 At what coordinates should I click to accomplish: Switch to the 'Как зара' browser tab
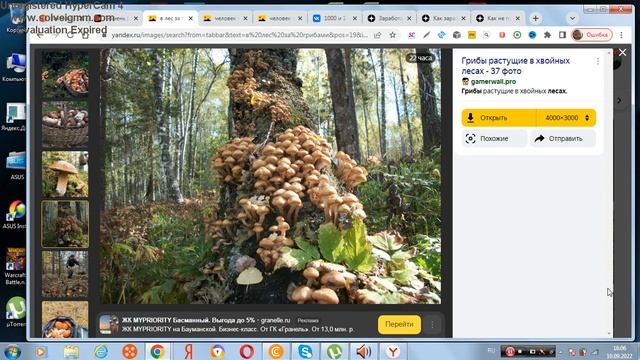click(x=444, y=18)
